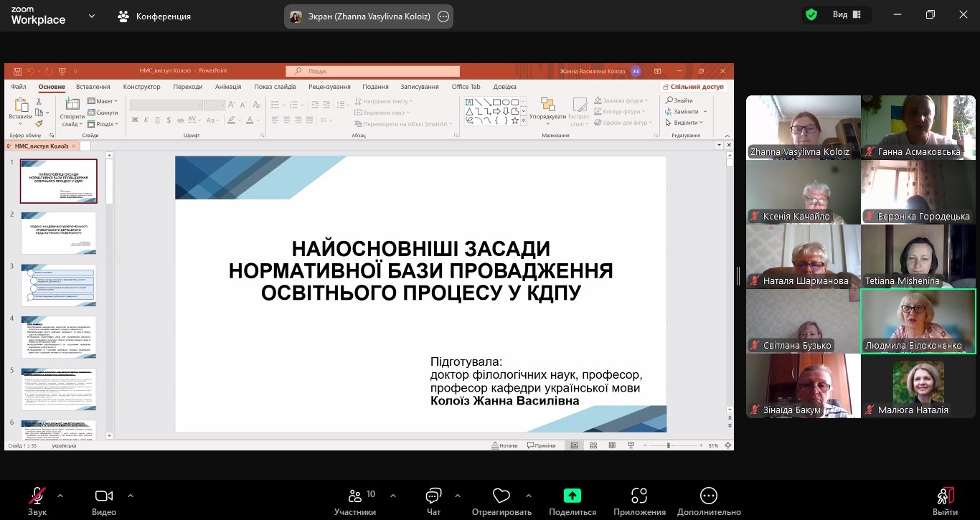Expand the arrow next to Чат
The width and height of the screenshot is (980, 520).
click(x=458, y=495)
